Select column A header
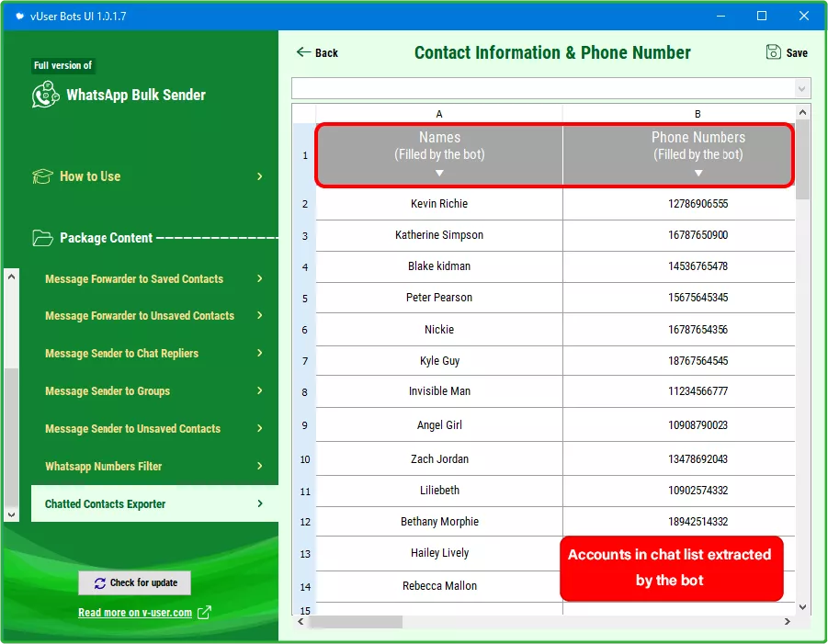 439,114
